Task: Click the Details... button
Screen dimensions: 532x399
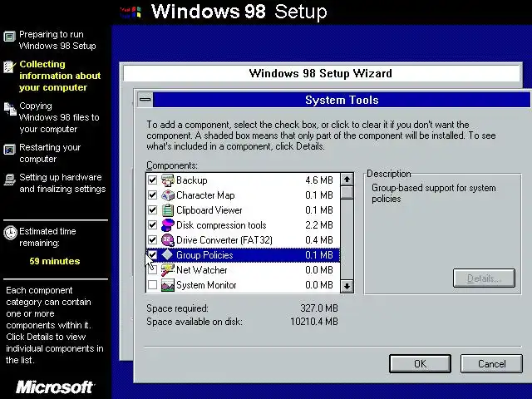Action: 484,278
